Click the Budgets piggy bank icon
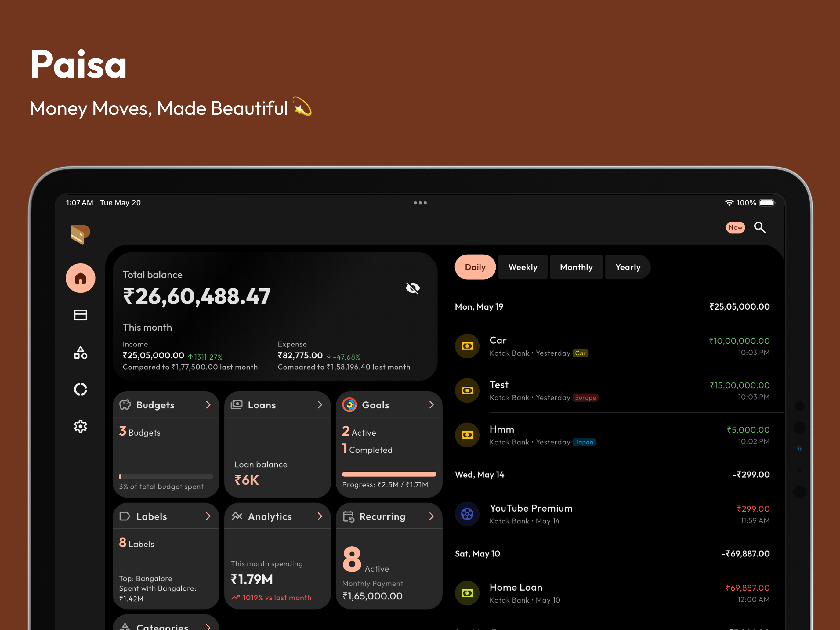Viewport: 840px width, 630px height. (x=125, y=405)
